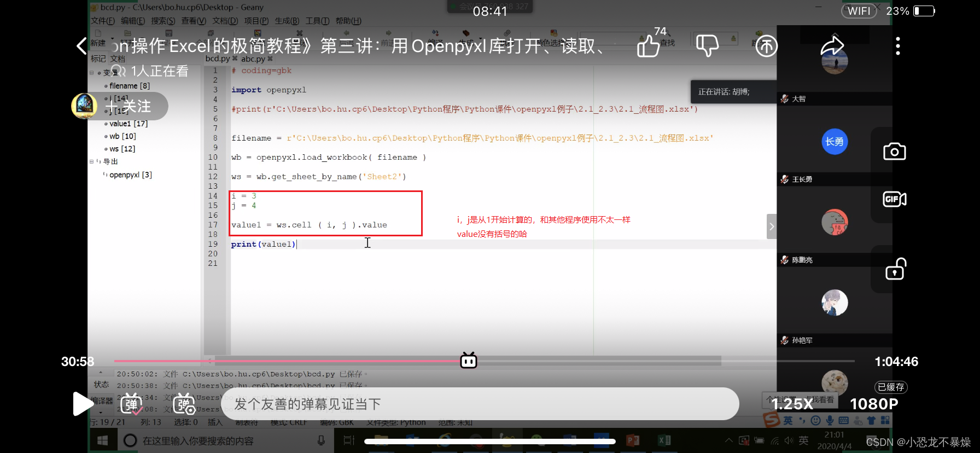The image size is (980, 453).
Task: Select ws [12] in the symbol tree
Action: point(122,149)
